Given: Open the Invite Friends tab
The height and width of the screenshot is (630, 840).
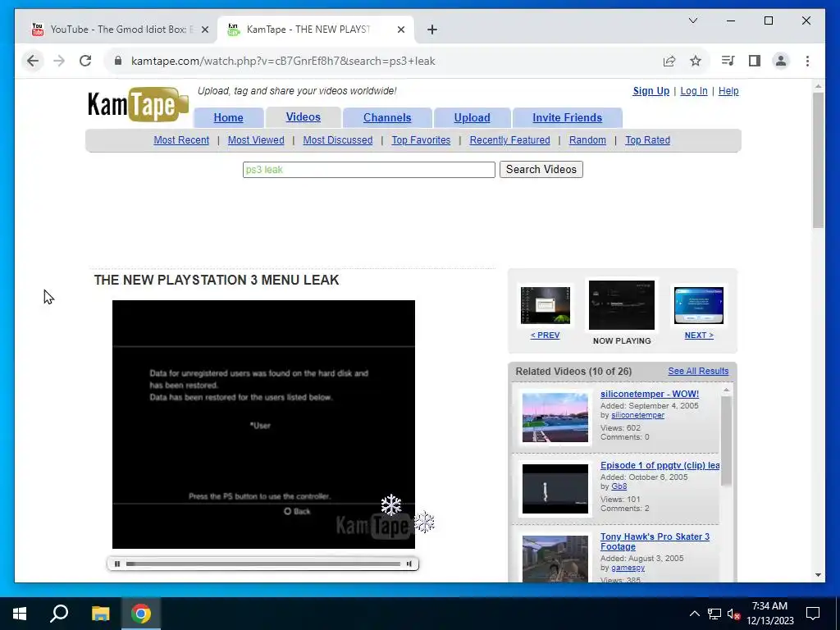Looking at the screenshot, I should click(567, 118).
